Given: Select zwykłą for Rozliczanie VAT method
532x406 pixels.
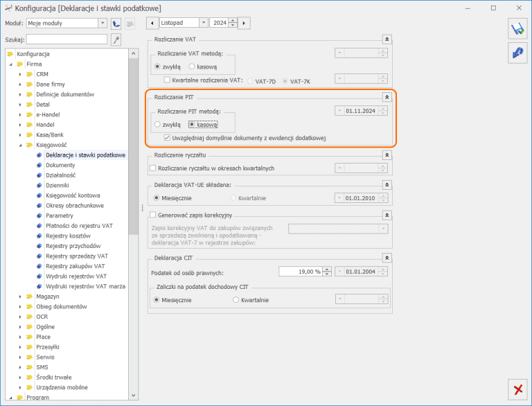Looking at the screenshot, I should [x=157, y=67].
